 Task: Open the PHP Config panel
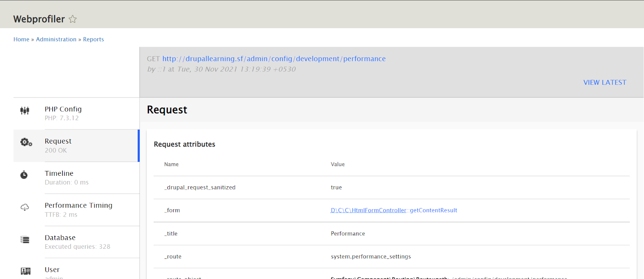(76, 113)
